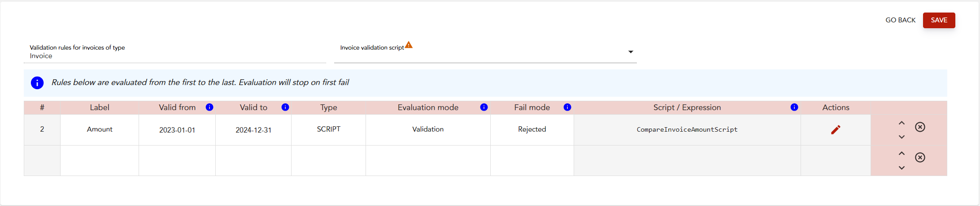Click the Evaluation mode info icon
Viewport: 980px width, 206px height.
[484, 107]
